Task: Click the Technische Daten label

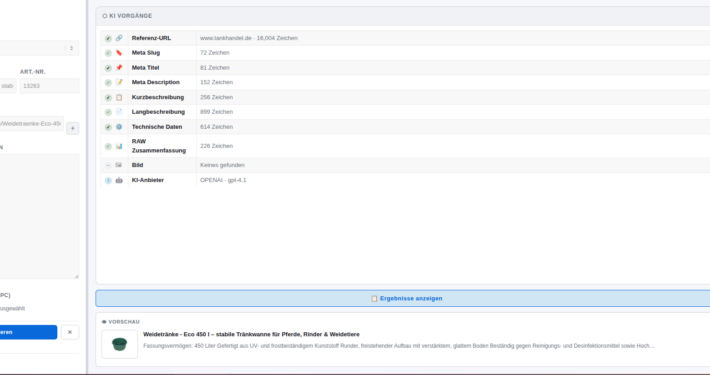Action: (x=157, y=127)
